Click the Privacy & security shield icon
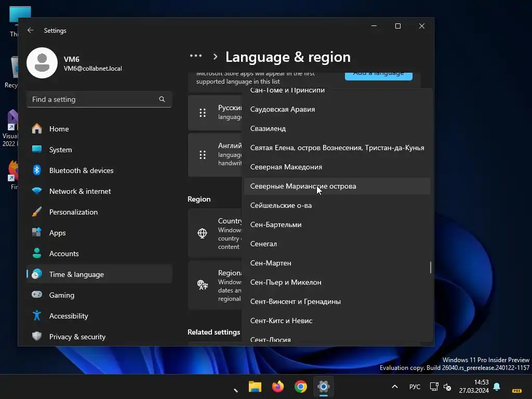532x399 pixels. tap(37, 336)
